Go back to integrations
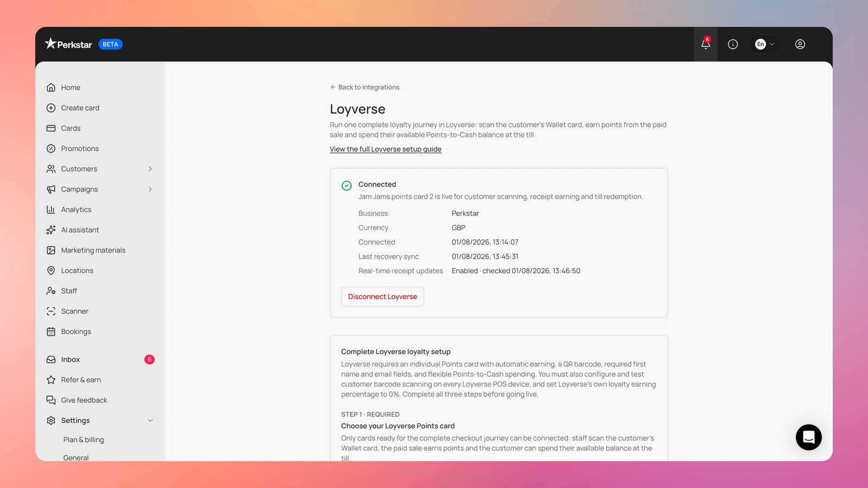The width and height of the screenshot is (868, 488). coord(365,87)
